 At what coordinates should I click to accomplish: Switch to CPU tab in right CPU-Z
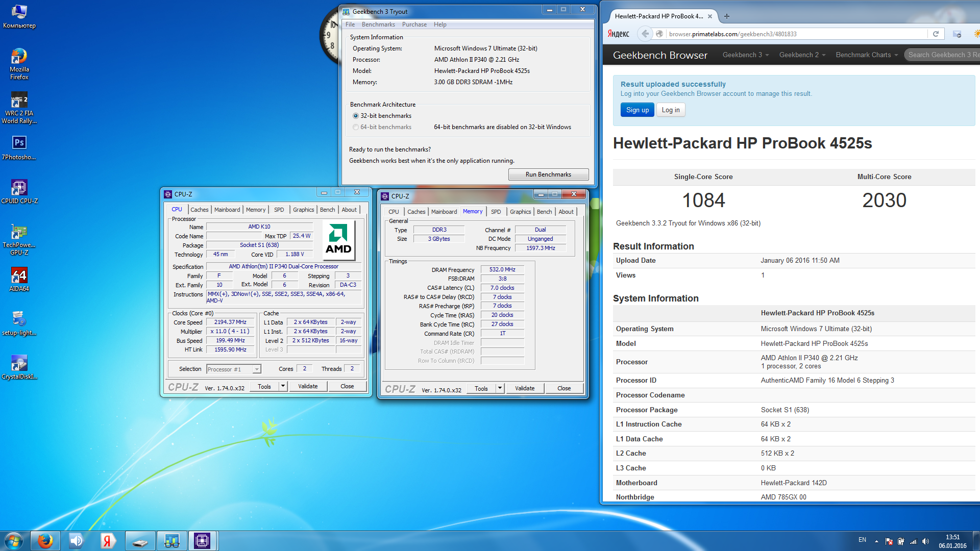(394, 212)
